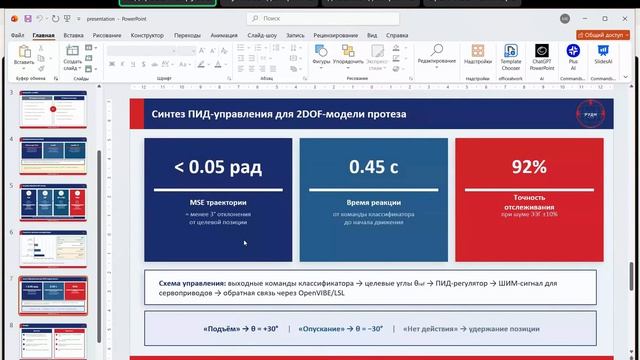Cut selection with the scissors icon
Image resolution: width=640 pixels, height=360 pixels.
[41, 49]
